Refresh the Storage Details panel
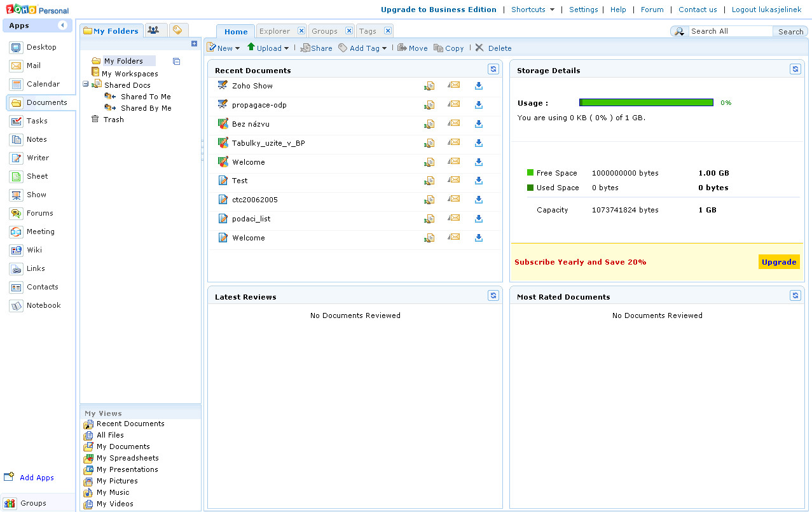 point(795,69)
